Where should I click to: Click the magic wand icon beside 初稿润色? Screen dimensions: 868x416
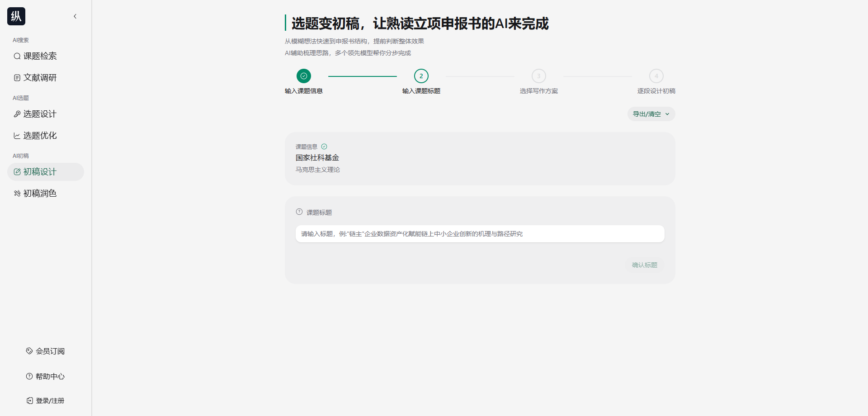click(x=17, y=194)
